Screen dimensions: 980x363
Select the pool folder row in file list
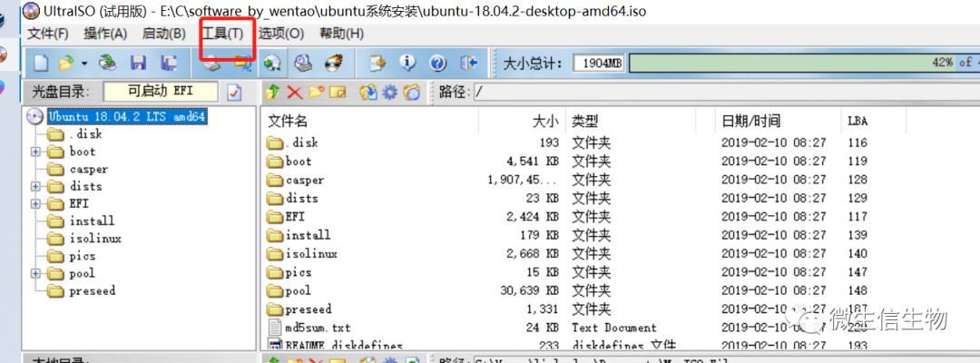569,290
